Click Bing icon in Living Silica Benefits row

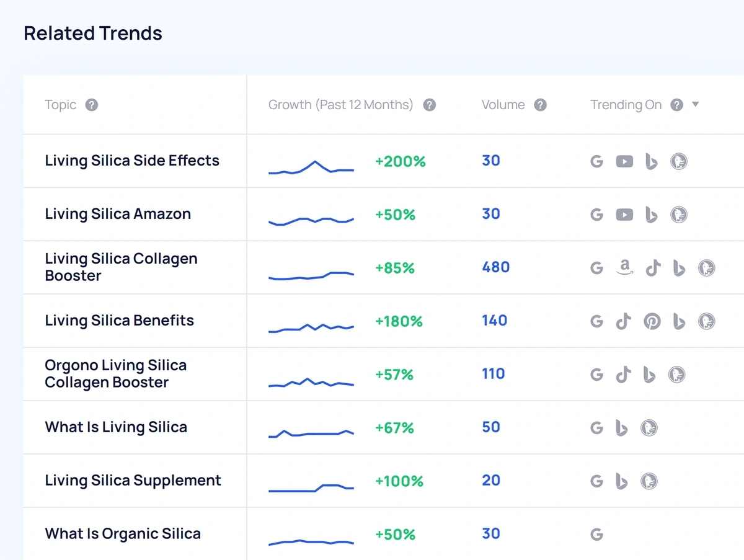(x=680, y=321)
